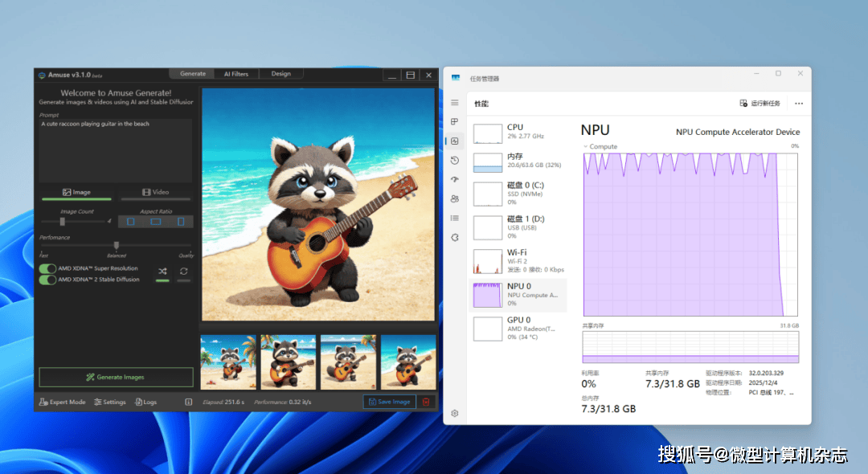Disable AMD XDNA Super Resolution toggle

pyautogui.click(x=47, y=268)
